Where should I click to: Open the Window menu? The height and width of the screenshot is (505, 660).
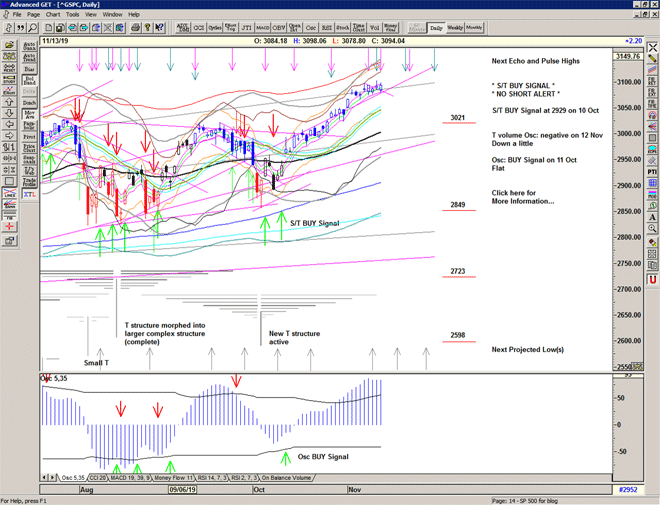coord(113,15)
